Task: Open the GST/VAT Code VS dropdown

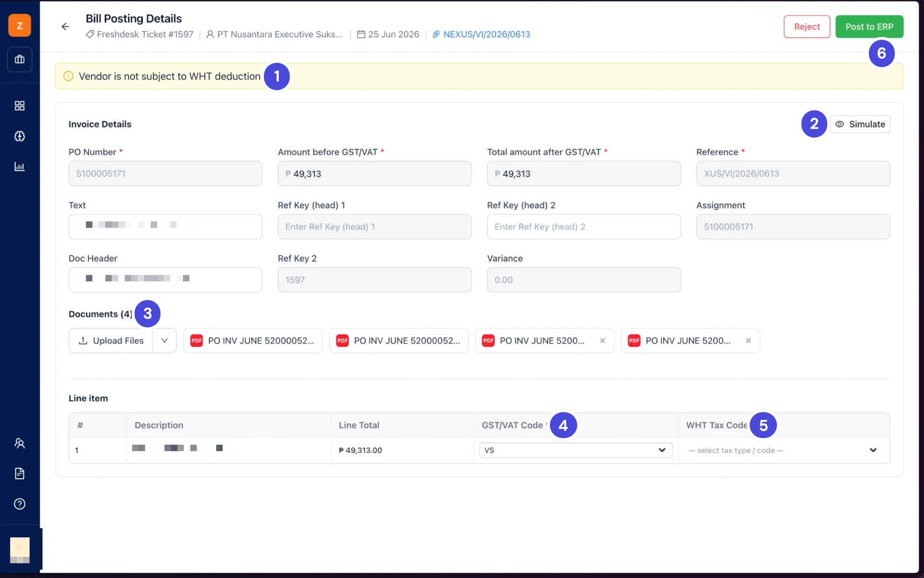Action: point(576,450)
